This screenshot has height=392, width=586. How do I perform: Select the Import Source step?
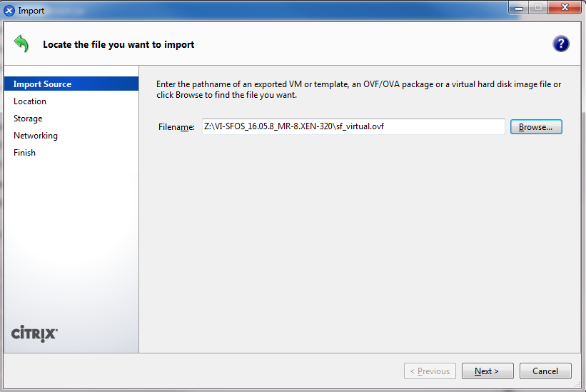[x=43, y=84]
